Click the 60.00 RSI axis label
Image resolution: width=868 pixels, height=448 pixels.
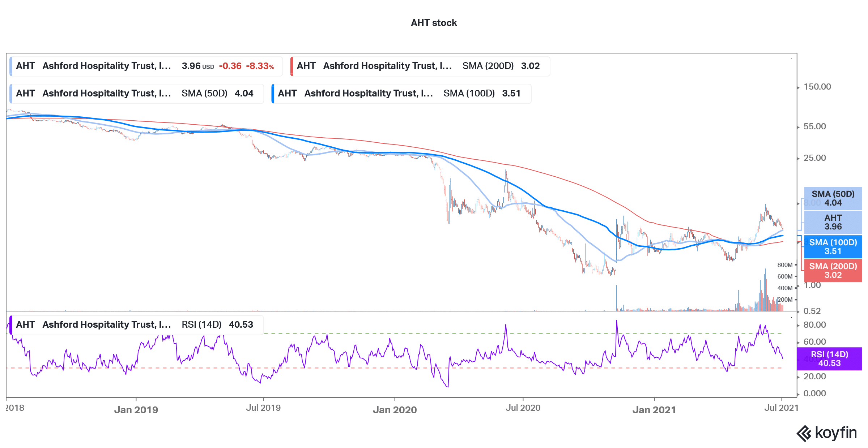pos(814,342)
